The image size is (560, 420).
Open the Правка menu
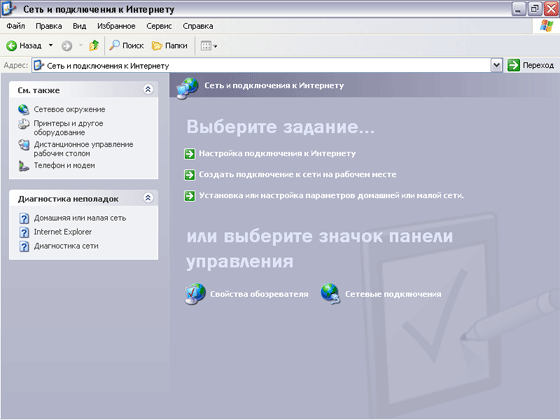[x=49, y=26]
